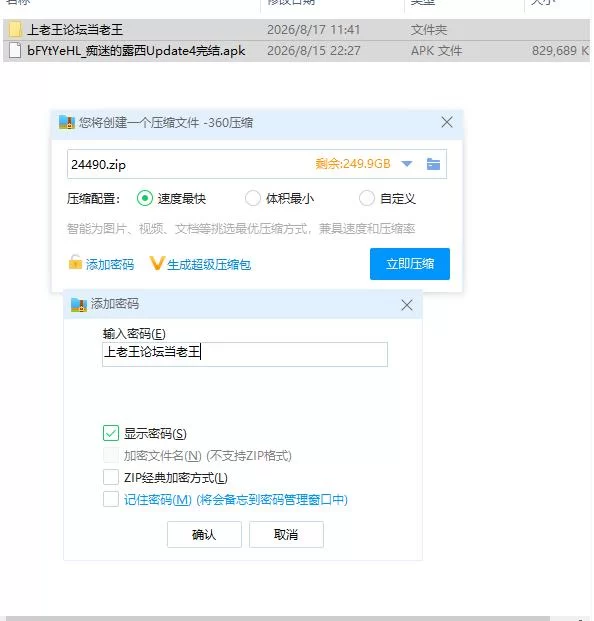Screen dimensions: 594x621
Task: Click the date 2026/8/15 22:27
Action: coord(314,51)
